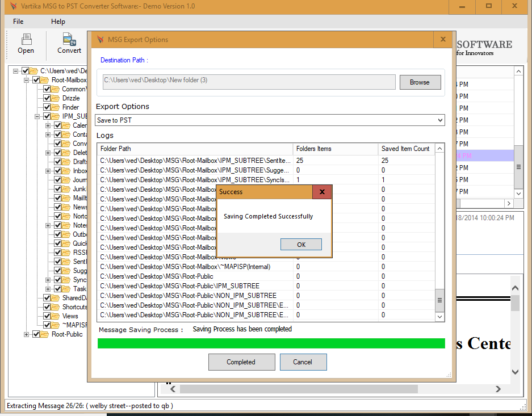Open the File menu
The image size is (532, 416).
18,22
